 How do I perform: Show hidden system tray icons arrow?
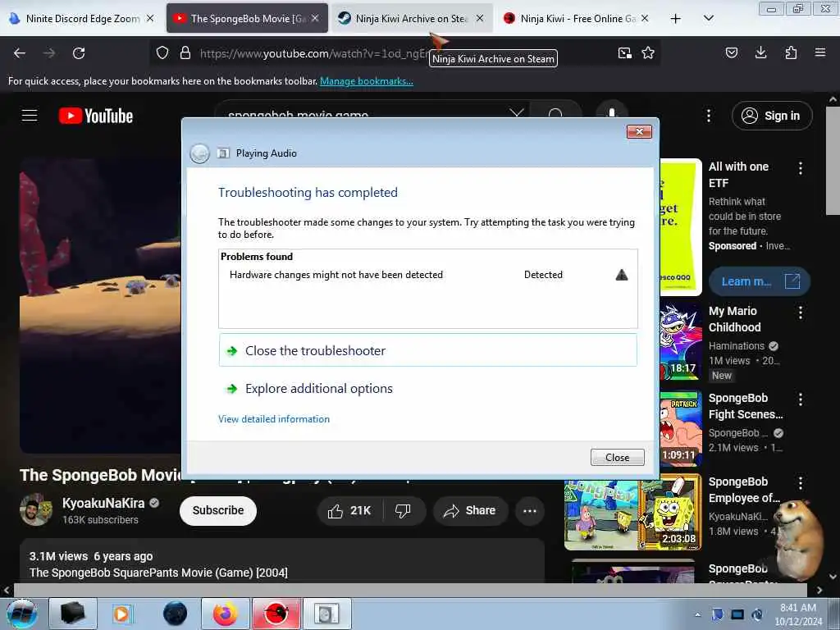697,614
